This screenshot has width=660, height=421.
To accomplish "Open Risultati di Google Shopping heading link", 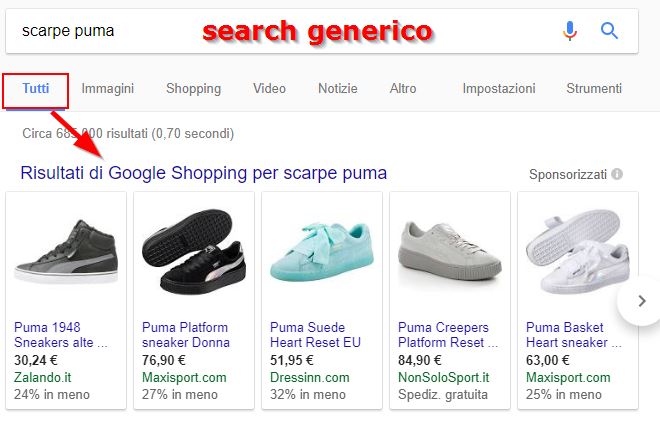I will coord(203,173).
